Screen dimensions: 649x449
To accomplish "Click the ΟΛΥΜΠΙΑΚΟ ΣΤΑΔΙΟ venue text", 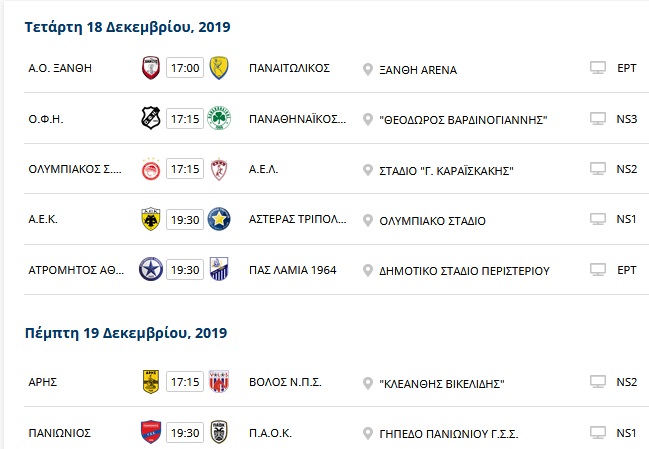I will pos(433,221).
